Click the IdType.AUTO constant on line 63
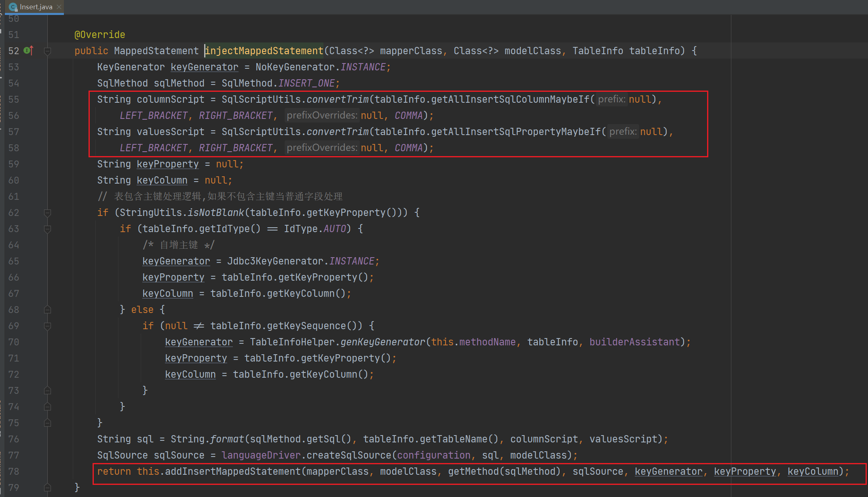 point(334,229)
